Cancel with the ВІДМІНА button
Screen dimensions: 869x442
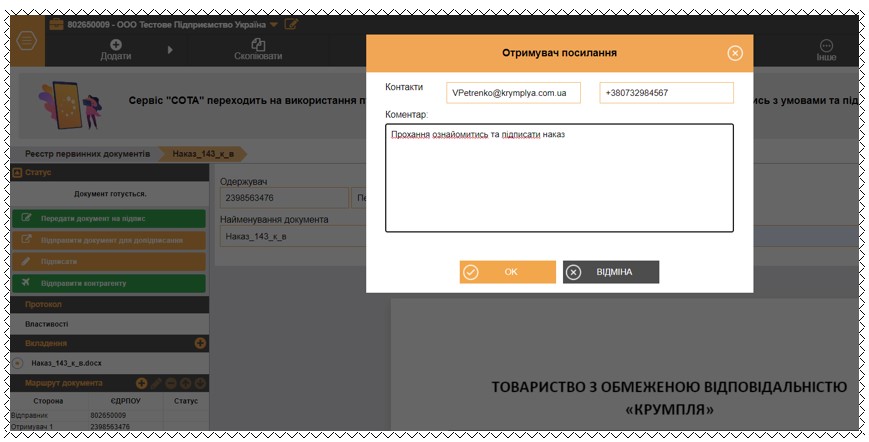pyautogui.click(x=611, y=272)
